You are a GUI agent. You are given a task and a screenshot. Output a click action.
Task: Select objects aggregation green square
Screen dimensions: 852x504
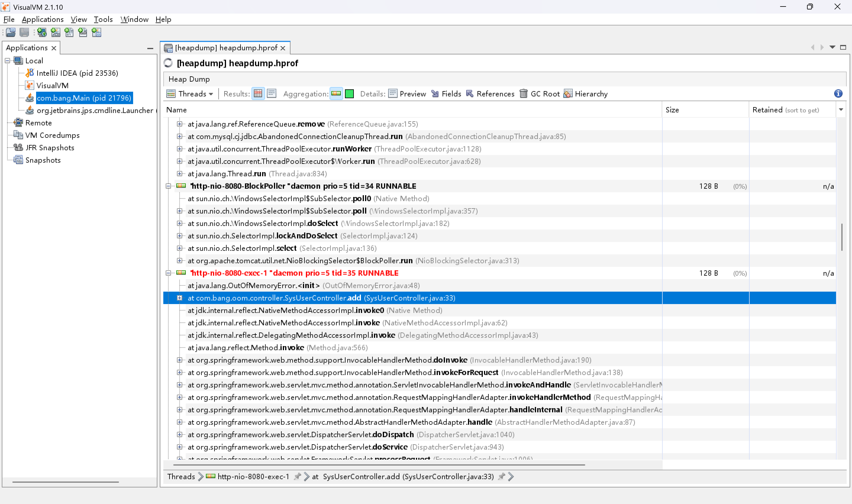click(349, 94)
